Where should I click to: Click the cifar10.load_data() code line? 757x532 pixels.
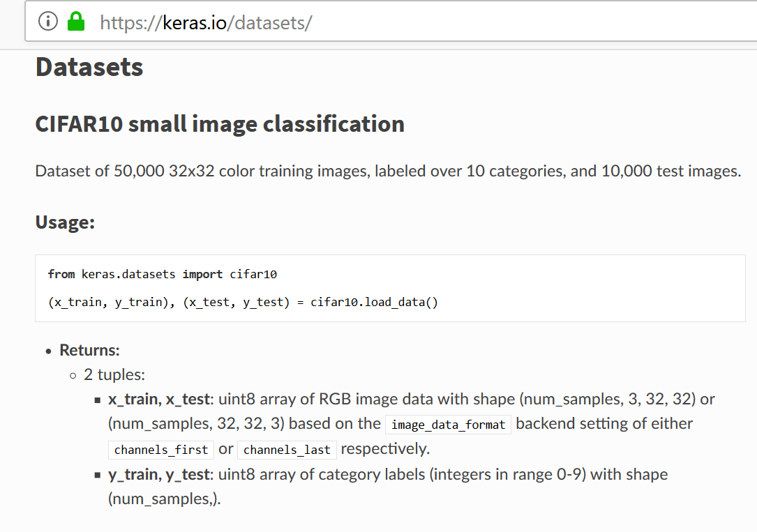point(243,303)
